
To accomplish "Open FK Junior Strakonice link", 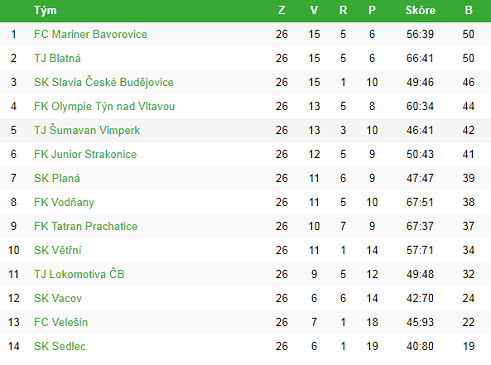I will pyautogui.click(x=85, y=154).
